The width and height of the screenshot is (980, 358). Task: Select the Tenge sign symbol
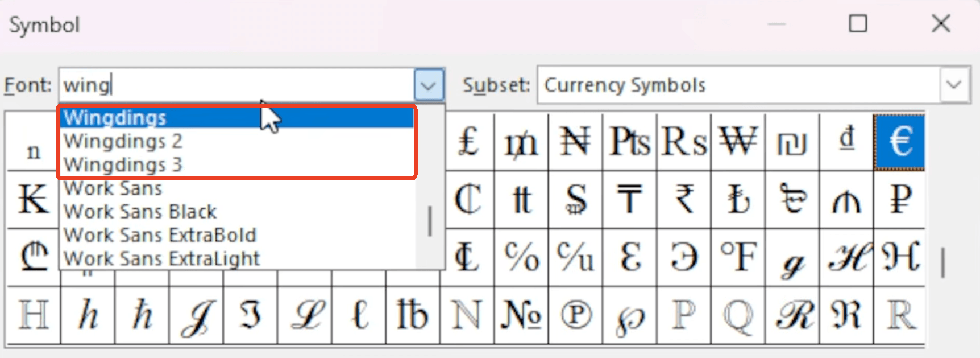pos(630,200)
